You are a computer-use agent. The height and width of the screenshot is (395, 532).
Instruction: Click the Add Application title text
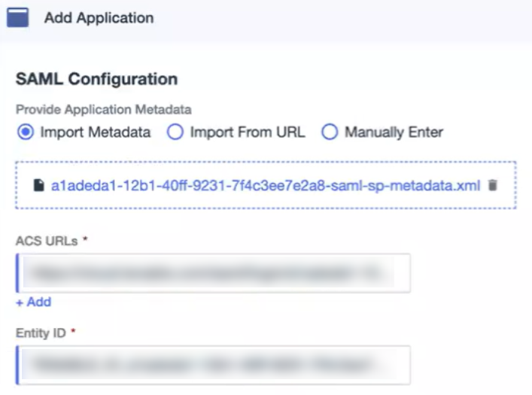99,17
